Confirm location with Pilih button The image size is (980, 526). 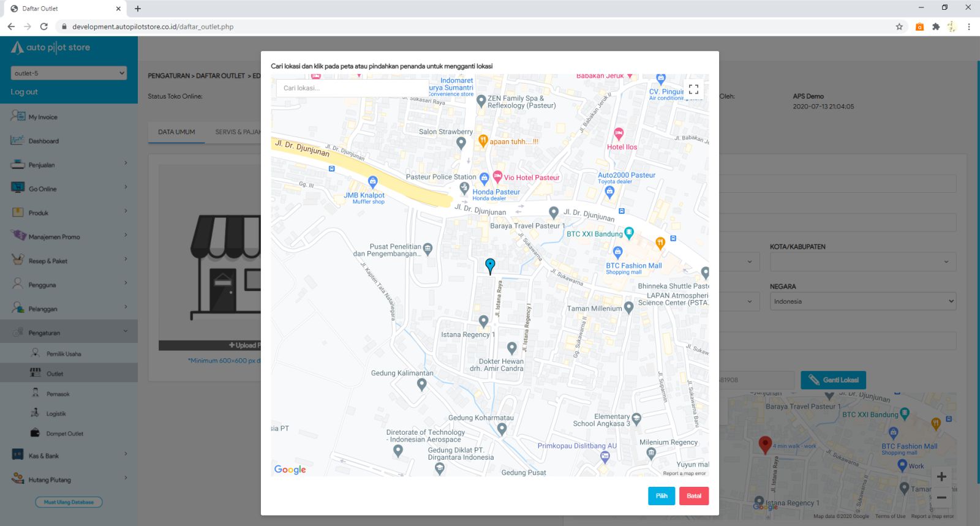(x=661, y=496)
